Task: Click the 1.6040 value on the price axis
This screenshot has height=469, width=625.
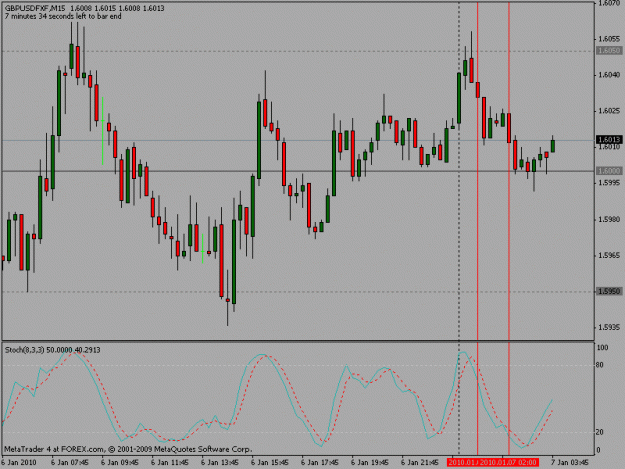Action: click(x=609, y=75)
